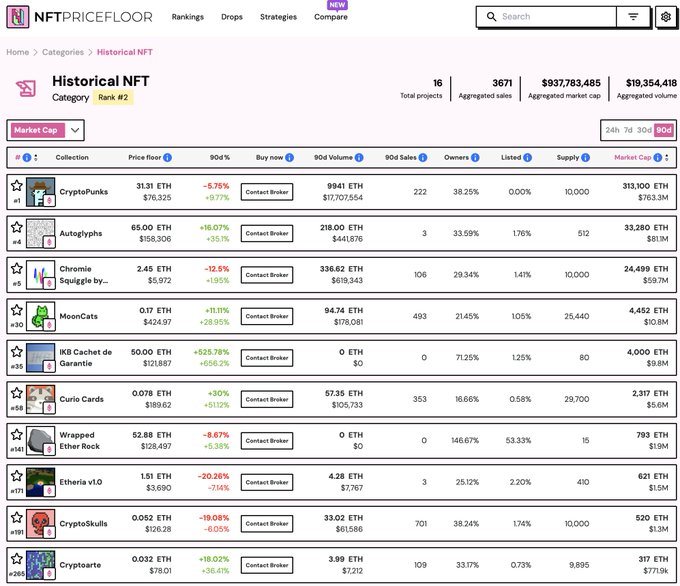680x586 pixels.
Task: Favorite Autoglyphs with its star
Action: point(17,227)
